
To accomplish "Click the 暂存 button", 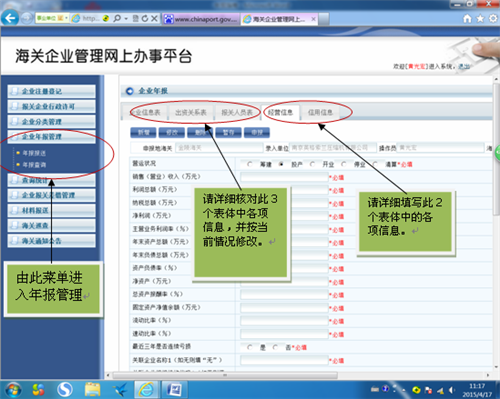I will (x=228, y=133).
